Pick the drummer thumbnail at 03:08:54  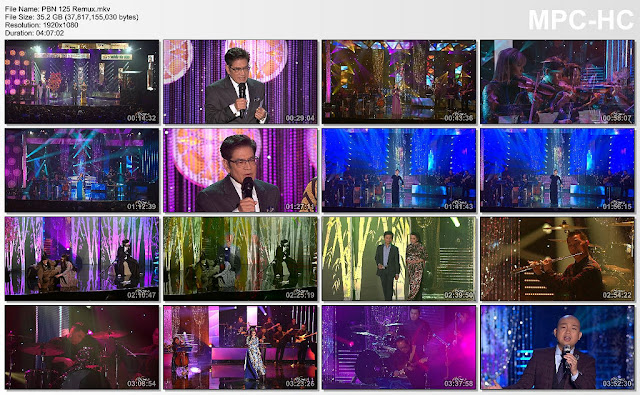point(82,347)
